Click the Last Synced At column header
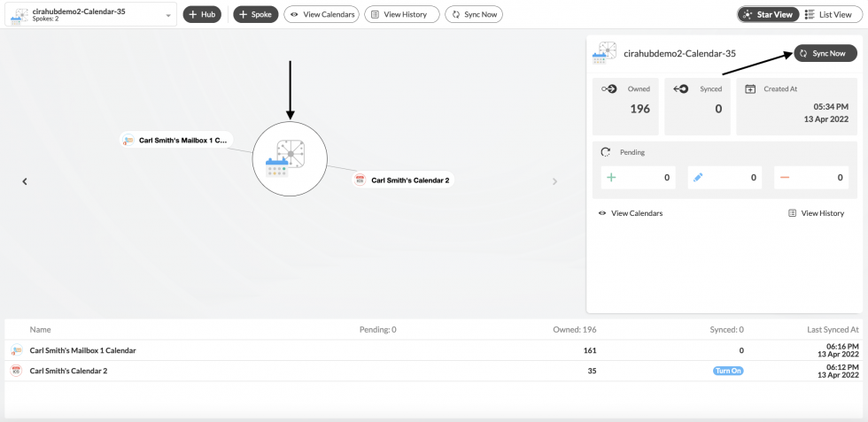Screen dimensions: 868x422 coord(833,330)
